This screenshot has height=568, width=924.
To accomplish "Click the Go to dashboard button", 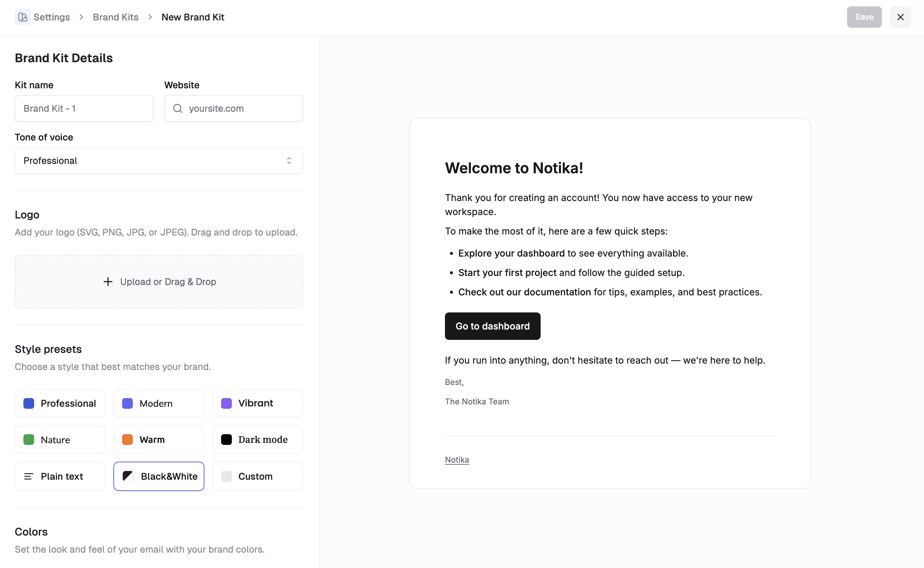I will pyautogui.click(x=492, y=326).
